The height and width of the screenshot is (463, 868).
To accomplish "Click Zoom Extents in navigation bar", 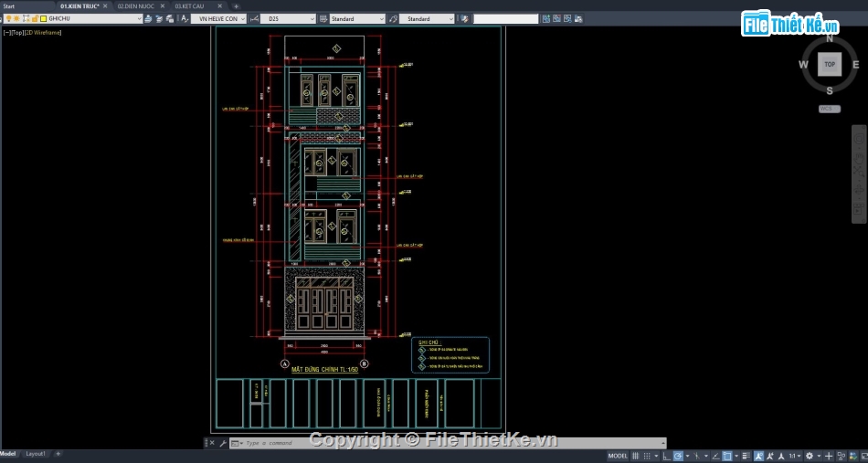I will click(859, 173).
